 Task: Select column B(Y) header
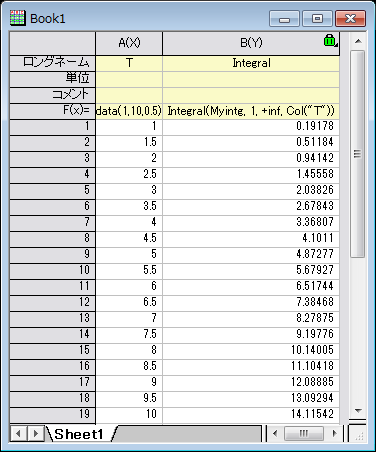(251, 43)
